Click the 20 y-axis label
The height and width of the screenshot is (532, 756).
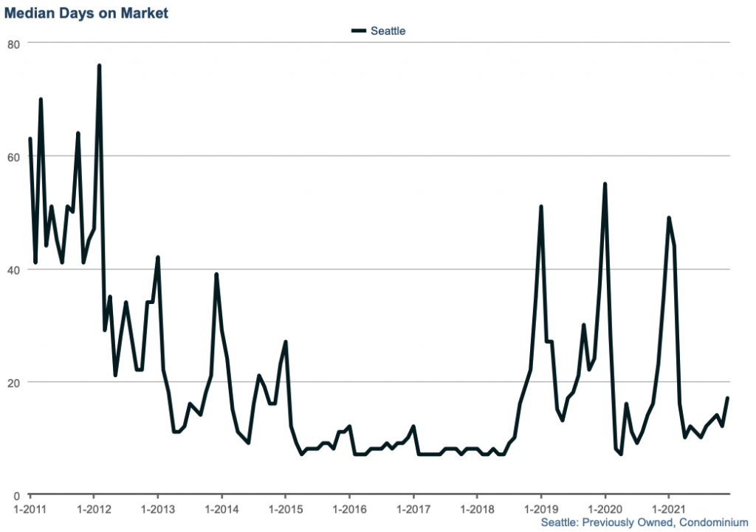pos(13,382)
